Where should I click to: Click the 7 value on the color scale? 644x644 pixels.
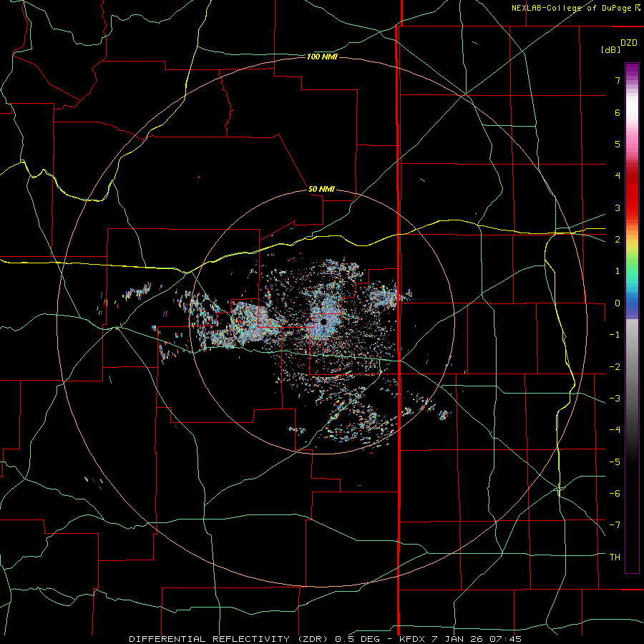pos(618,80)
